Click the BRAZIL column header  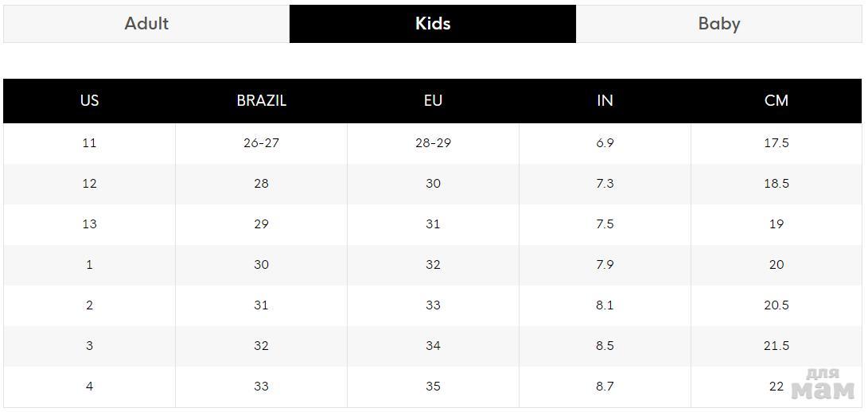261,101
